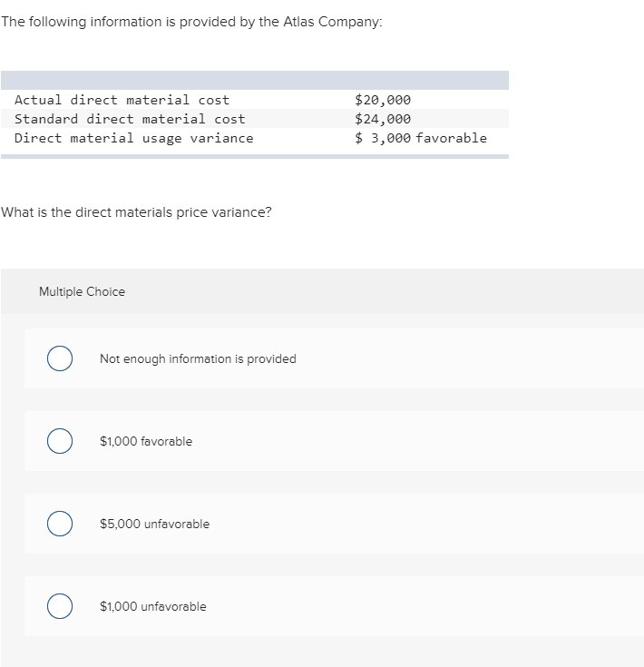Click the 'Direct material usage variance' row label
The height and width of the screenshot is (667, 644).
[x=134, y=138]
